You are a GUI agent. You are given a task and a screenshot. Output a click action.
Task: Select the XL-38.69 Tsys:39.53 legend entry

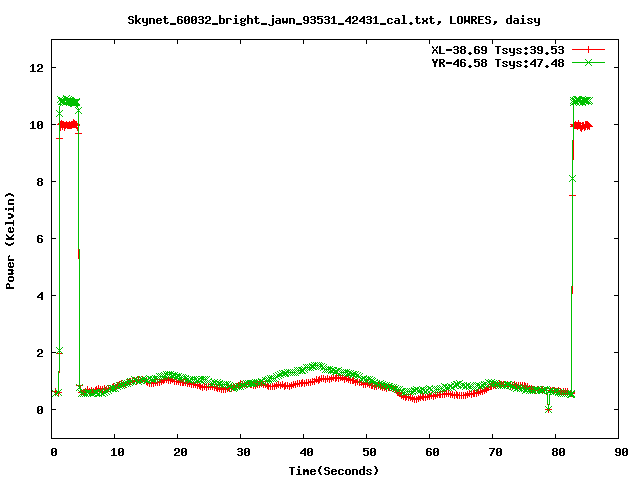[498, 50]
